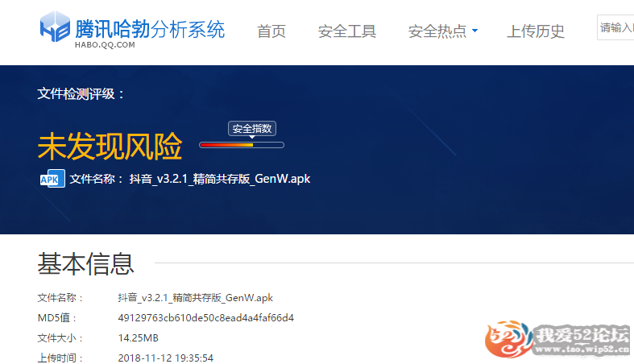Click the 未发现风险 rating text
Viewport: 634px width, 364px height.
(x=110, y=146)
